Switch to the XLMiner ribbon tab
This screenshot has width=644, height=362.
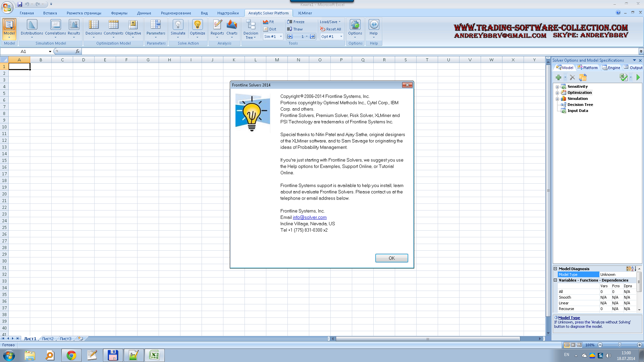click(x=305, y=13)
